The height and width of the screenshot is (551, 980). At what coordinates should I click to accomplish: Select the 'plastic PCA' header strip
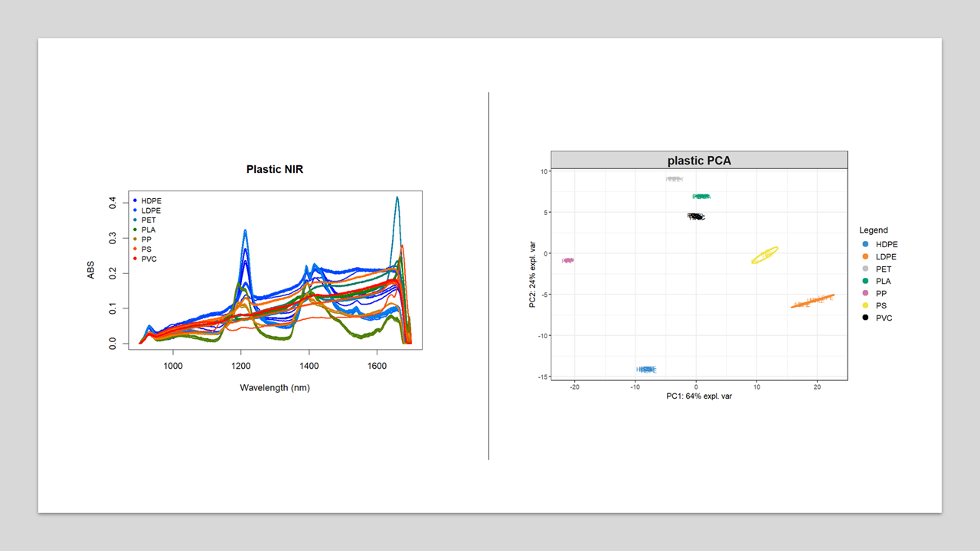(x=699, y=160)
